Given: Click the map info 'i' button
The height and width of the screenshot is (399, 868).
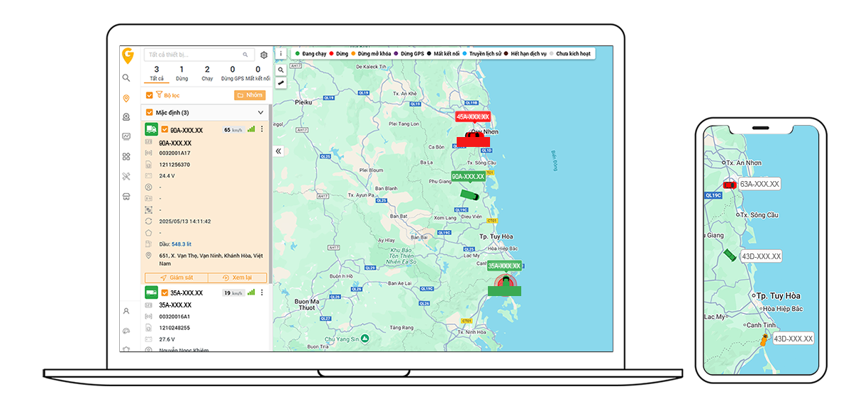Looking at the screenshot, I should click(281, 54).
